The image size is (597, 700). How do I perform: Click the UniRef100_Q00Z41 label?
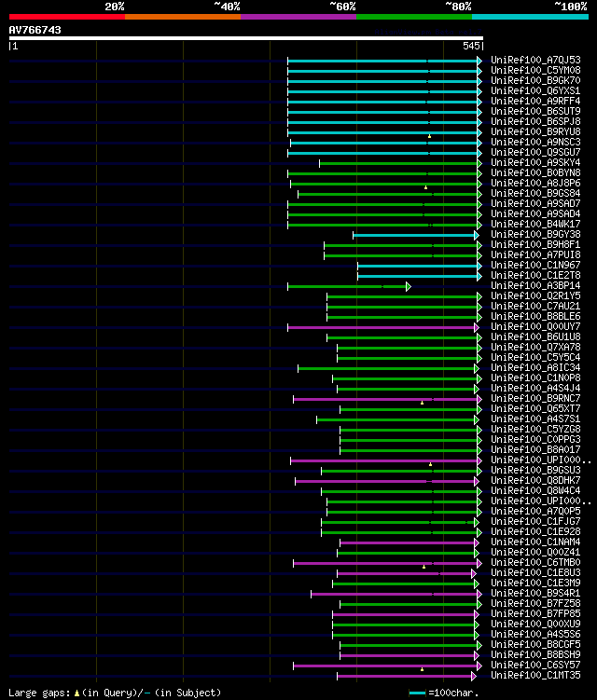click(x=535, y=553)
